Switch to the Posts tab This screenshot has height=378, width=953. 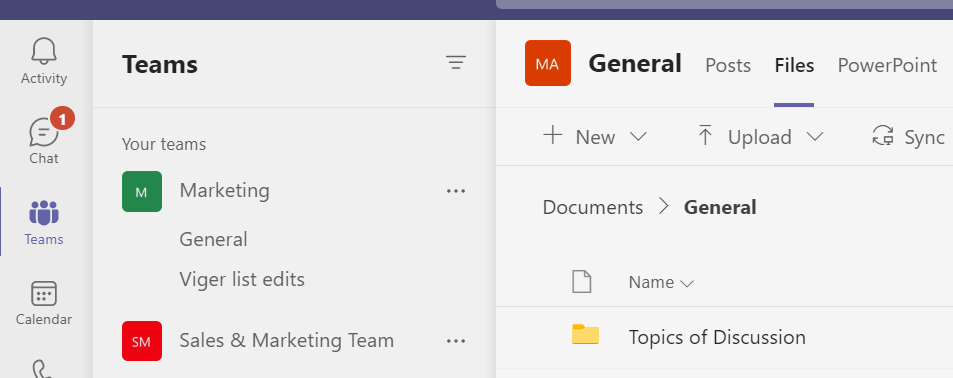coord(728,66)
